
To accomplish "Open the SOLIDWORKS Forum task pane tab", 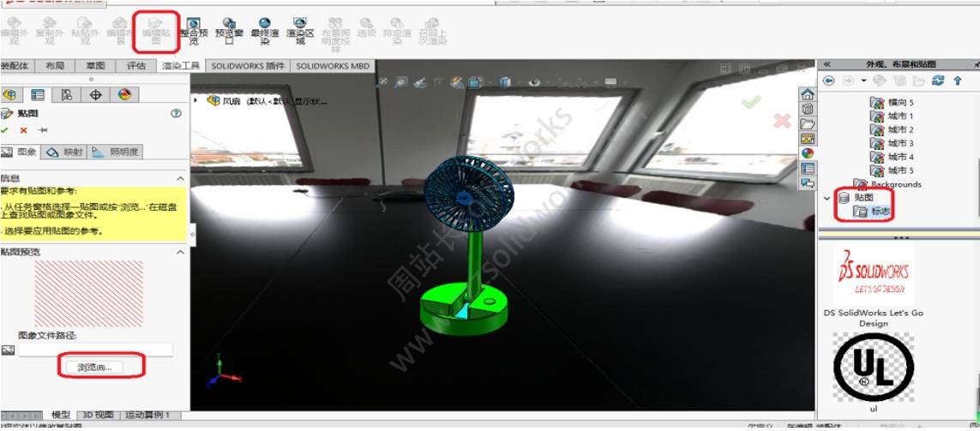I will tap(808, 183).
